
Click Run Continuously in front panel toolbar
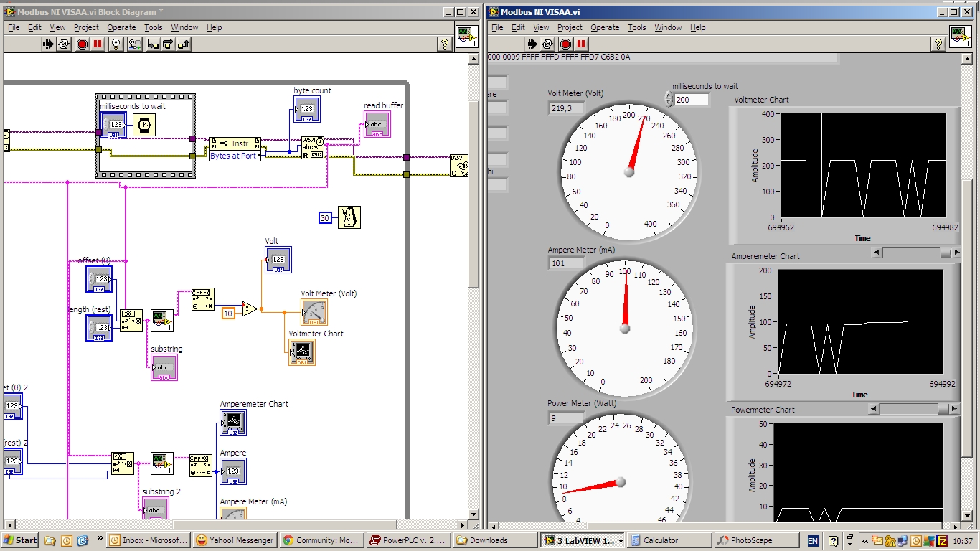pos(548,44)
